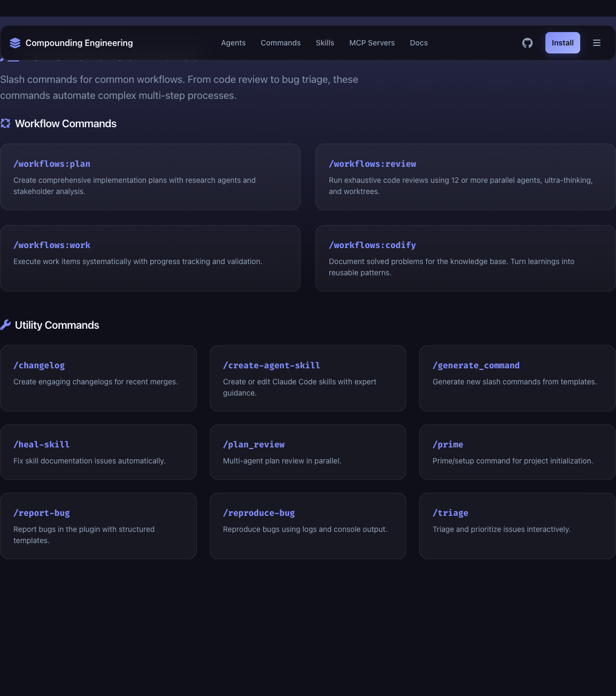Select the /reproduce-bug command card
The height and width of the screenshot is (696, 616).
pos(308,525)
